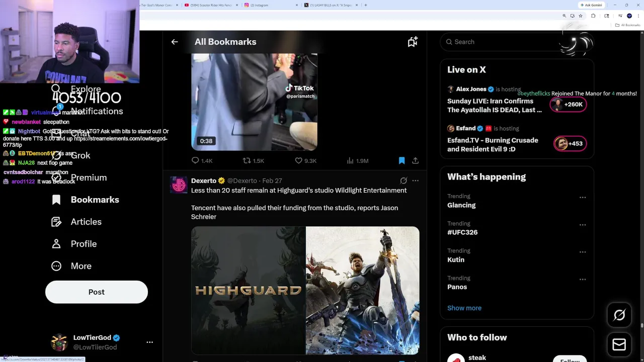Viewport: 644px width, 362px height.
Task: Focus the X Search field
Action: [517, 42]
